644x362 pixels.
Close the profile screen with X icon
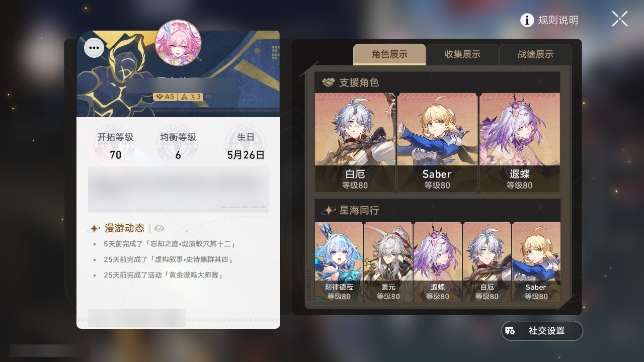point(620,19)
